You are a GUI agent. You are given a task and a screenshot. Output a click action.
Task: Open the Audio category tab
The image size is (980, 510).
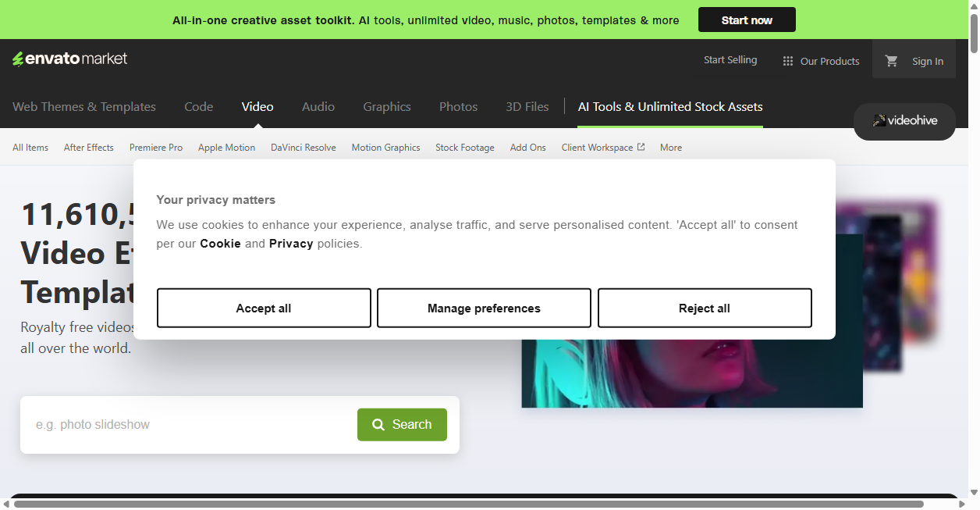318,107
